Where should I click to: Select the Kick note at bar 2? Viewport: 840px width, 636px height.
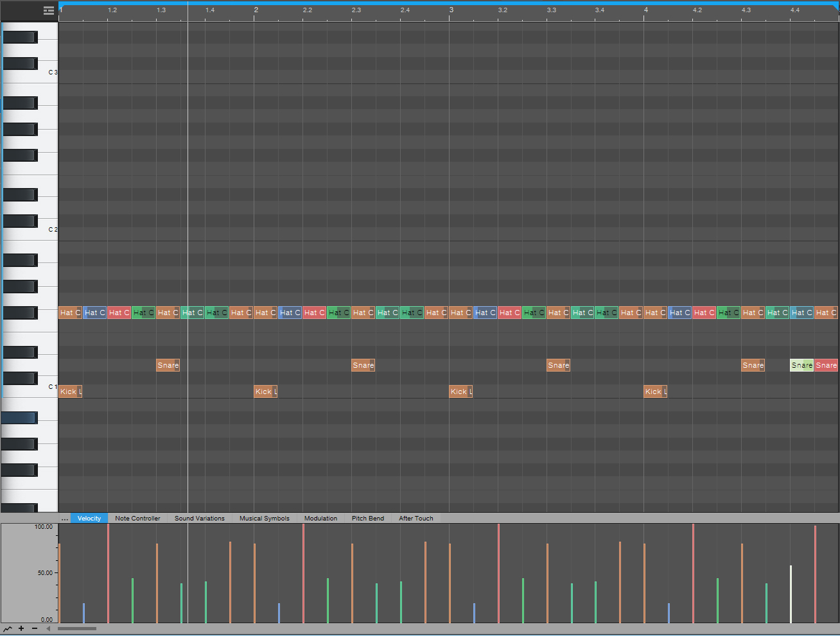point(266,391)
